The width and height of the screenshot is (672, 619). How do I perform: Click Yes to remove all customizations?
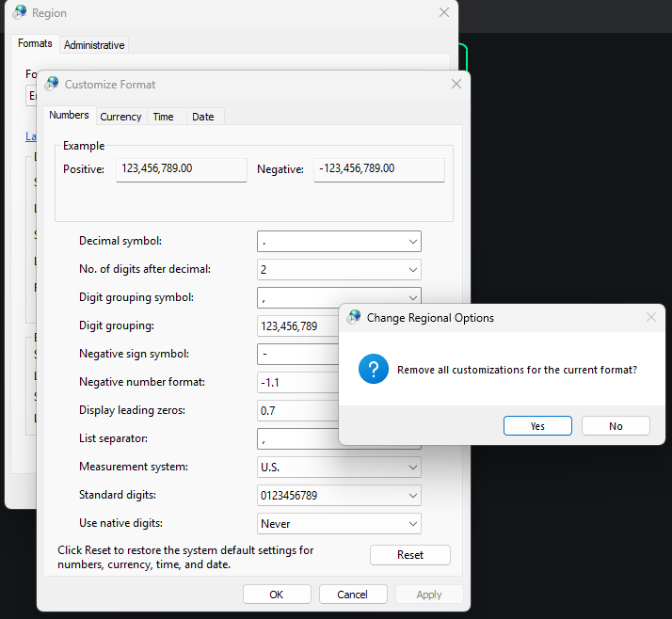click(537, 426)
